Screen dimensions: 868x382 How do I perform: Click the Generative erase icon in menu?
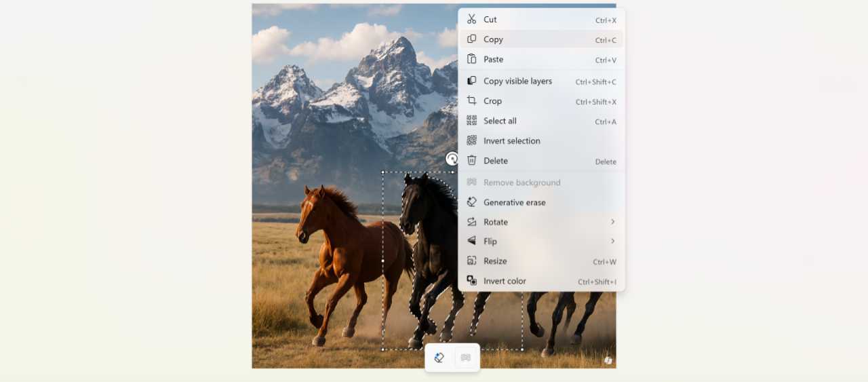click(471, 202)
